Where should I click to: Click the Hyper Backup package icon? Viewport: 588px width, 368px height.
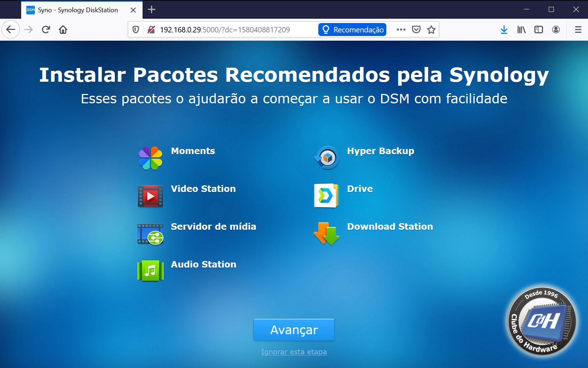click(x=327, y=158)
